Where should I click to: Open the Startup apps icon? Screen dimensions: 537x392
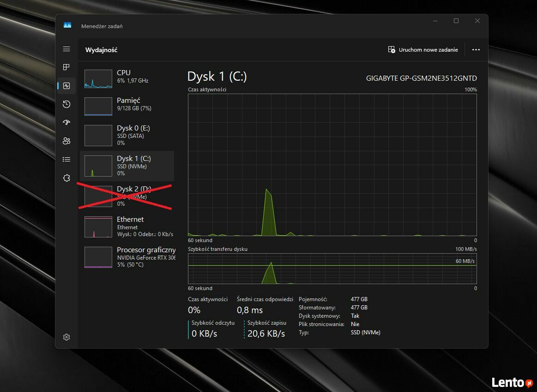pos(66,123)
